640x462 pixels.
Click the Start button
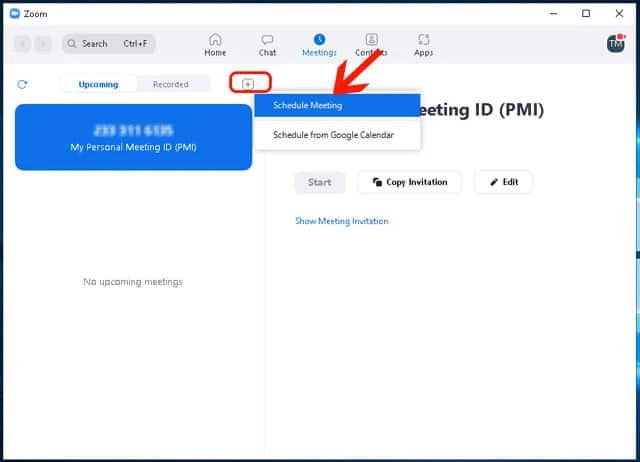coord(320,182)
